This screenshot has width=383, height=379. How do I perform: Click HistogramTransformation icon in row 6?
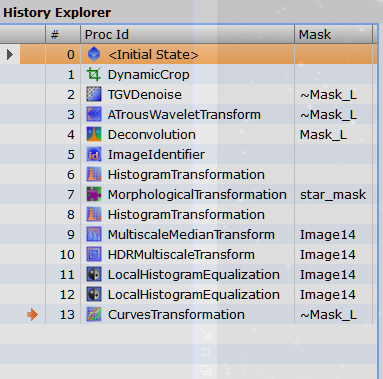pos(94,174)
